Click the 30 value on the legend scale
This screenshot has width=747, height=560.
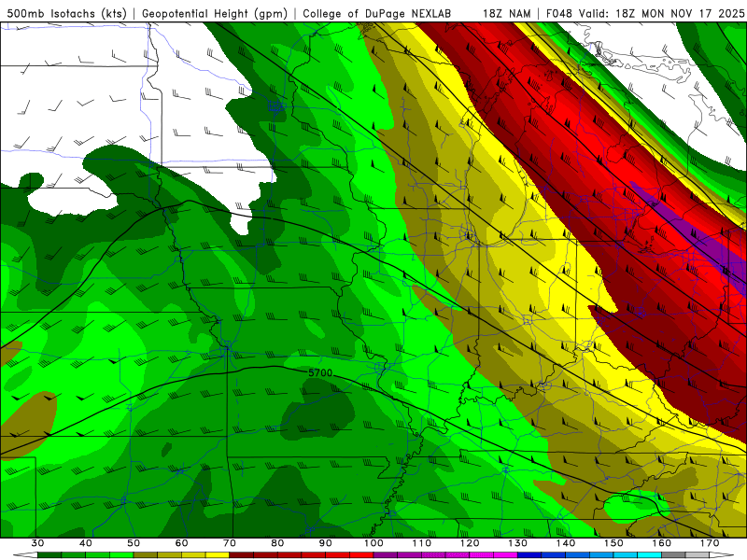(x=37, y=543)
